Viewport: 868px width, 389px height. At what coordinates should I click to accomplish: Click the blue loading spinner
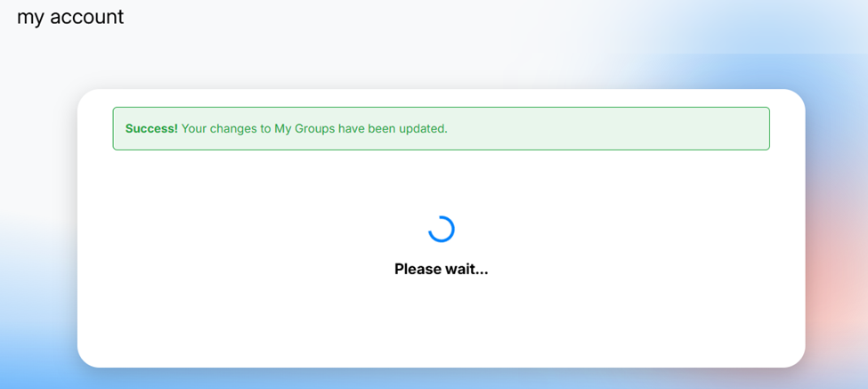pyautogui.click(x=441, y=229)
